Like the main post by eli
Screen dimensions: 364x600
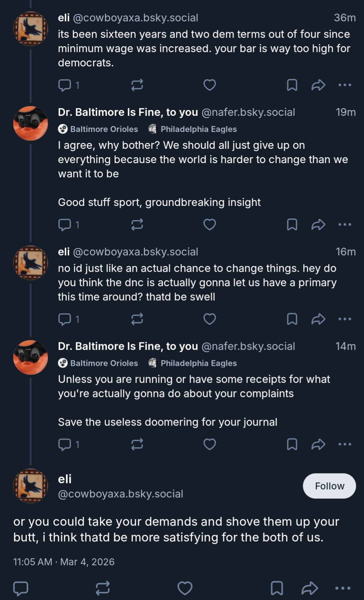tap(185, 588)
